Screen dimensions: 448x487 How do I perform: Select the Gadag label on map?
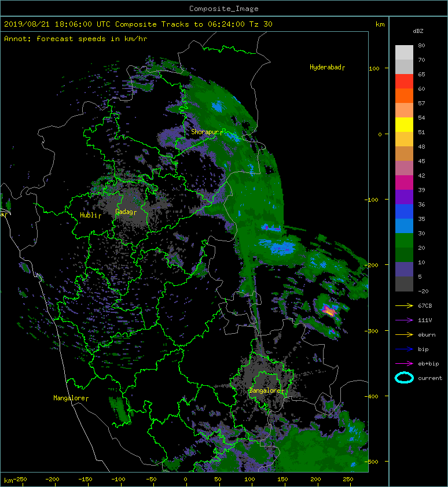pyautogui.click(x=126, y=212)
